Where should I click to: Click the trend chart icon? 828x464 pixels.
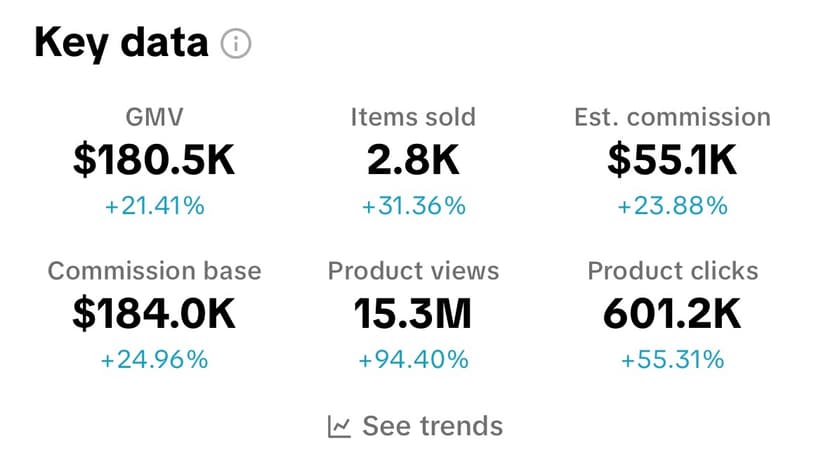coord(340,427)
